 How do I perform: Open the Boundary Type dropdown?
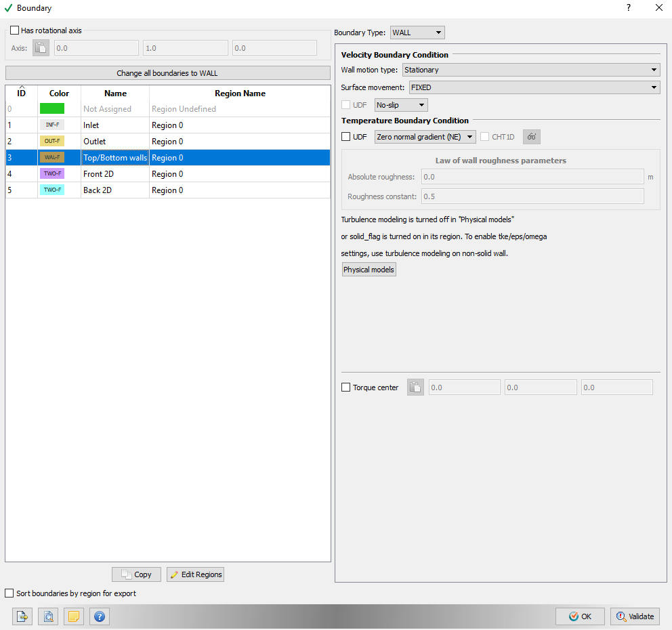417,32
